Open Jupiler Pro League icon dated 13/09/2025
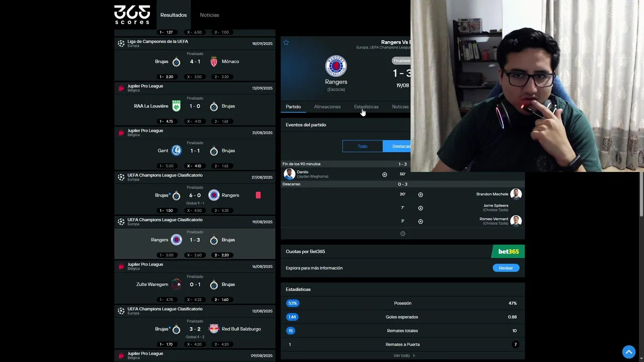644x362 pixels. coord(121,88)
